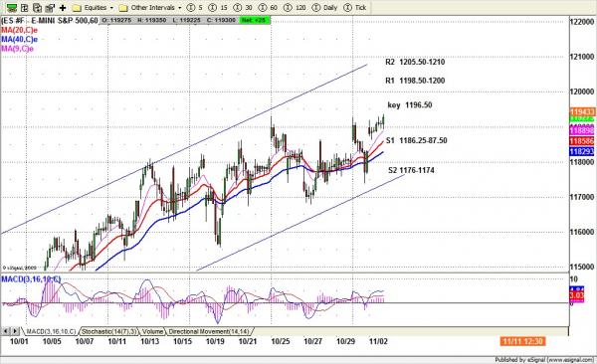Click the Other Intervals folder icon
The height and width of the screenshot is (364, 597).
click(123, 8)
